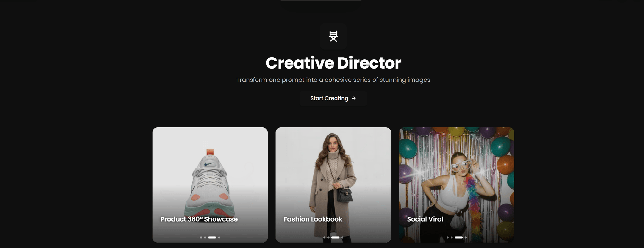Click the arrow icon in Start Creating
The image size is (644, 248).
pos(354,98)
